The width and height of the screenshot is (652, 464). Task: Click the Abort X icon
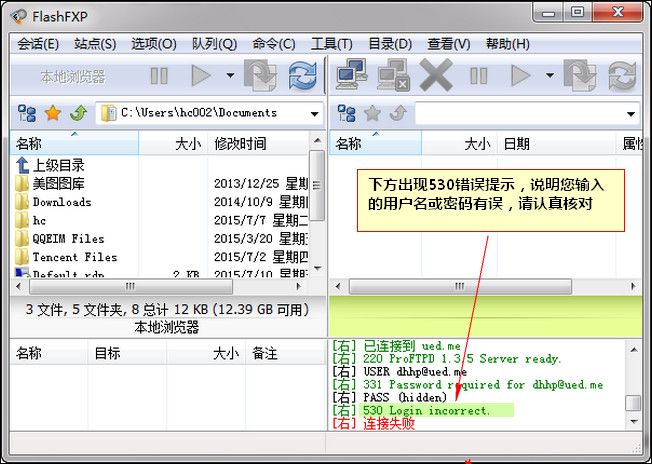[x=436, y=75]
